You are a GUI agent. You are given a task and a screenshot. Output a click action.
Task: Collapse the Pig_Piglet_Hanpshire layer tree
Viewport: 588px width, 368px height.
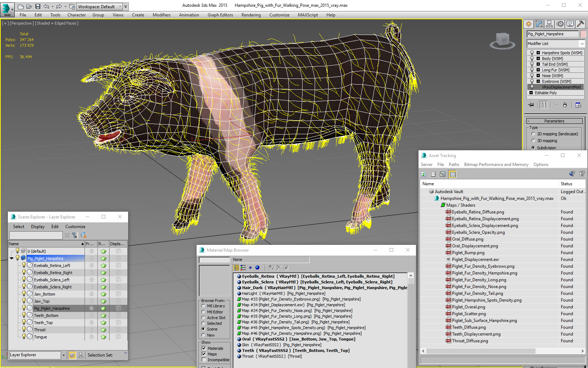[12, 258]
